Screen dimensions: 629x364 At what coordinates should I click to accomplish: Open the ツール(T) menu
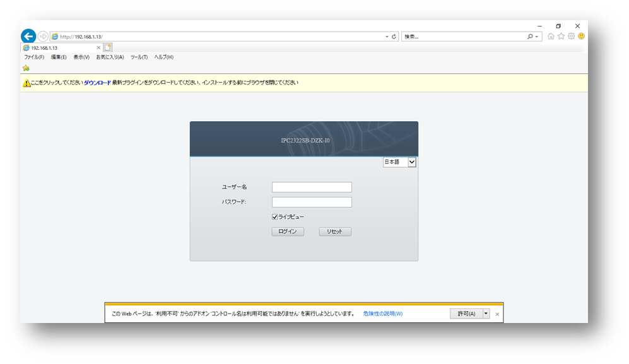(139, 57)
